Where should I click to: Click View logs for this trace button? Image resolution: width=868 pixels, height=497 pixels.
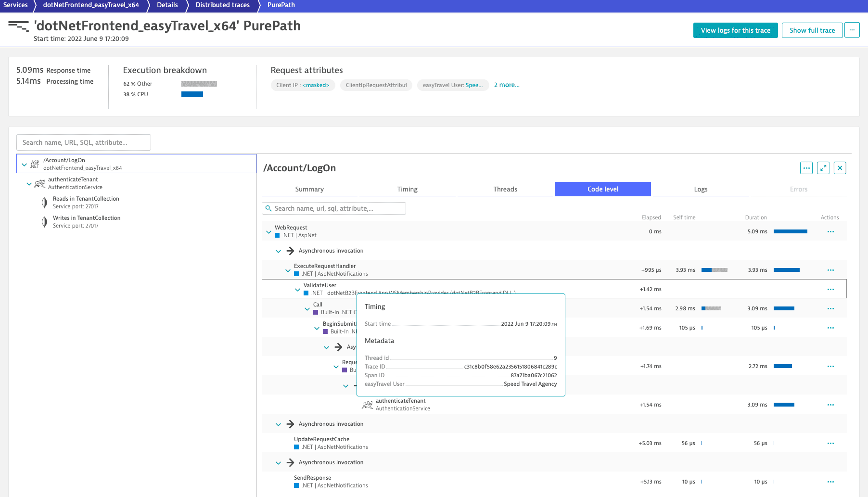coord(735,30)
